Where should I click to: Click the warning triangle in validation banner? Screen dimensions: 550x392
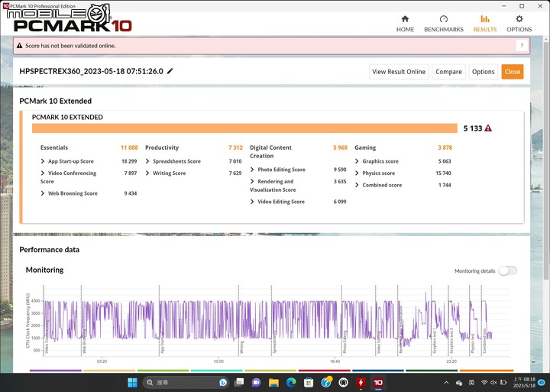click(x=20, y=46)
